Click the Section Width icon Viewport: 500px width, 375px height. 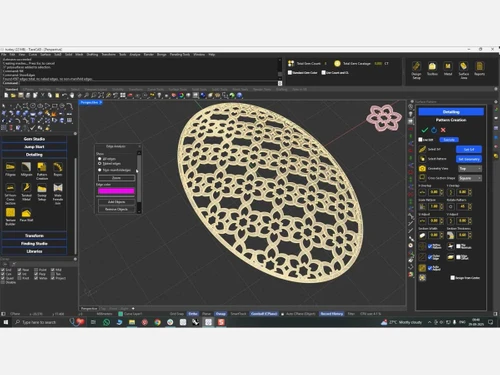click(x=422, y=235)
